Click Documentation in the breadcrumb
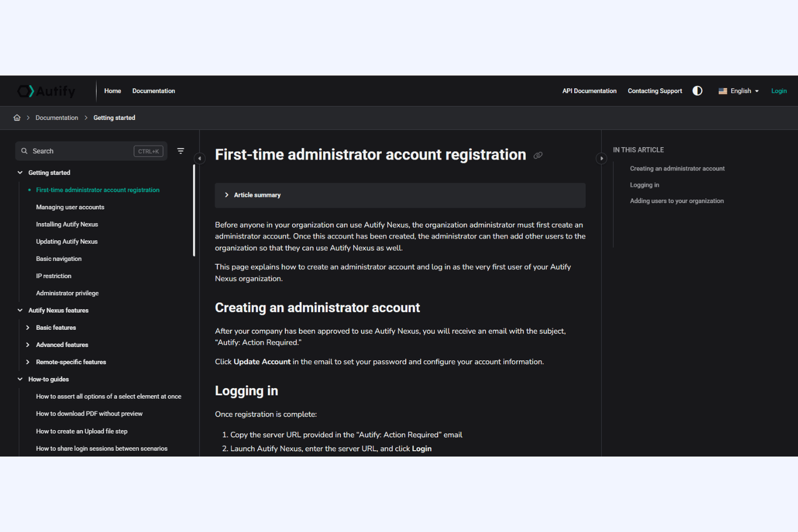This screenshot has height=532, width=798. (x=57, y=118)
